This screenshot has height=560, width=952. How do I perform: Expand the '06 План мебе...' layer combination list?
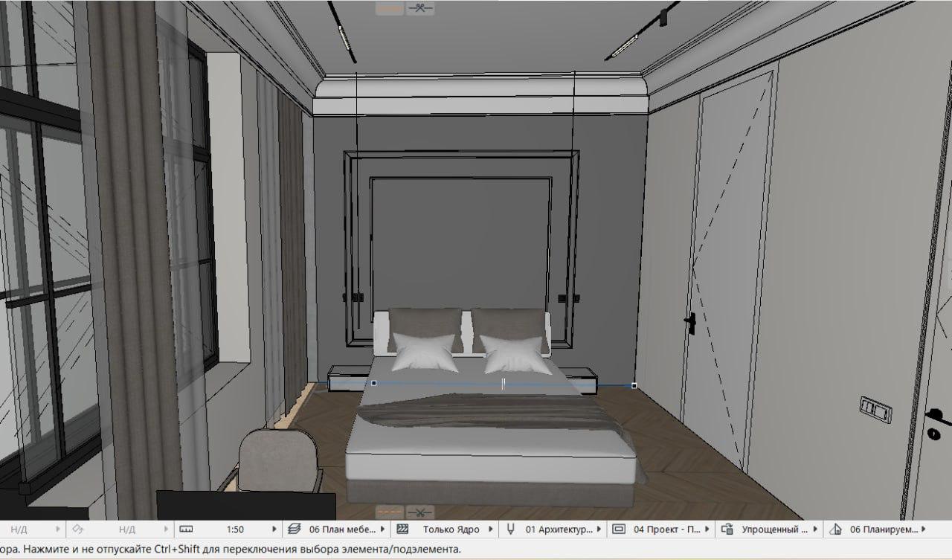tap(383, 530)
